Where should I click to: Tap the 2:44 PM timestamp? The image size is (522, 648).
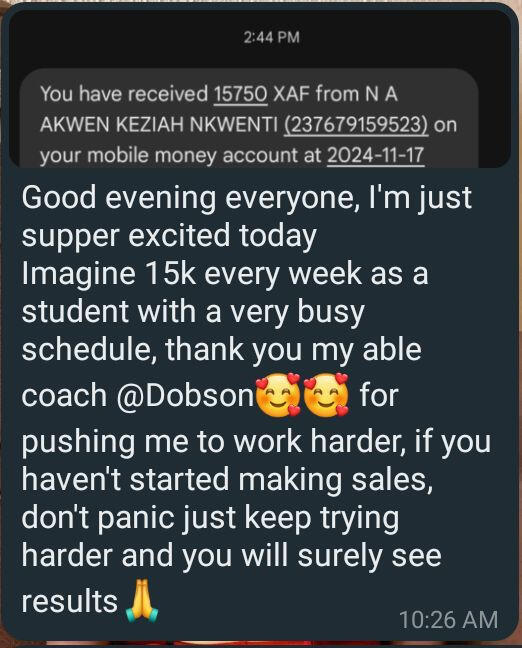pyautogui.click(x=272, y=38)
